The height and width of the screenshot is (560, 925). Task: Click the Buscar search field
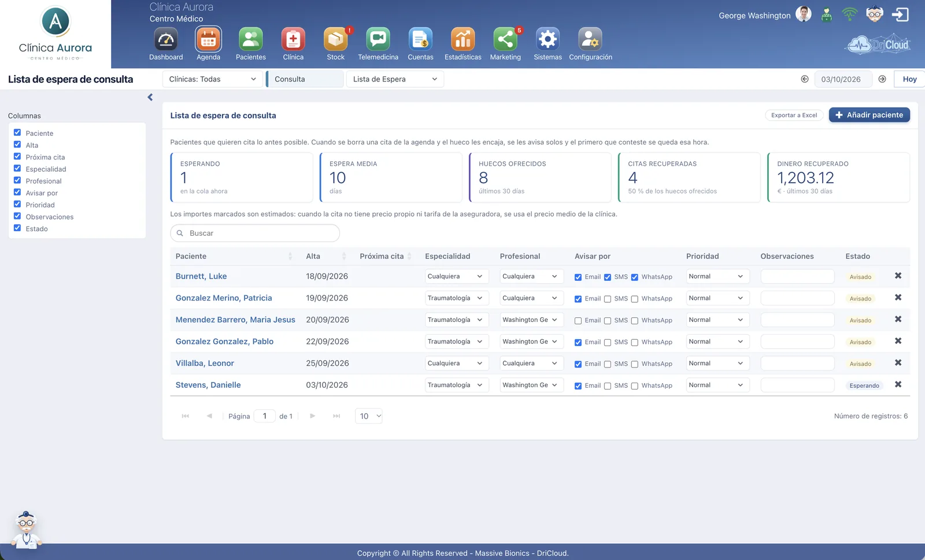(x=255, y=233)
